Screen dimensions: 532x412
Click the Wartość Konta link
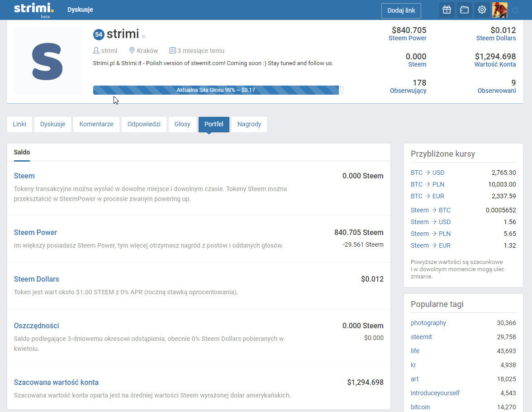(495, 64)
